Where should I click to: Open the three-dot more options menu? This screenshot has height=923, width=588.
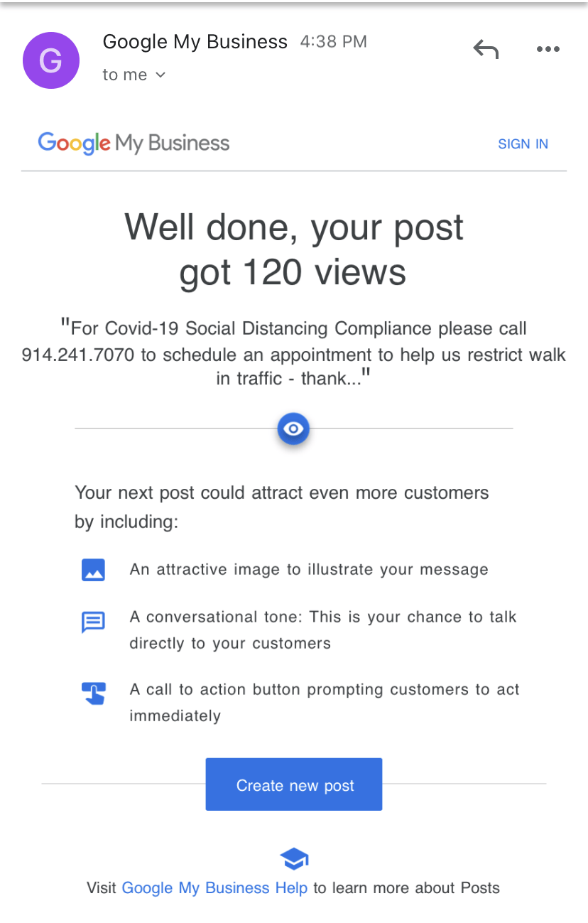coord(548,50)
